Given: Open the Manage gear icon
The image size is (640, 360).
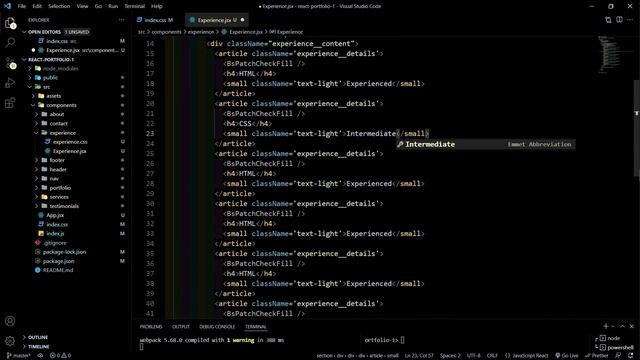Looking at the screenshot, I should [x=10, y=340].
